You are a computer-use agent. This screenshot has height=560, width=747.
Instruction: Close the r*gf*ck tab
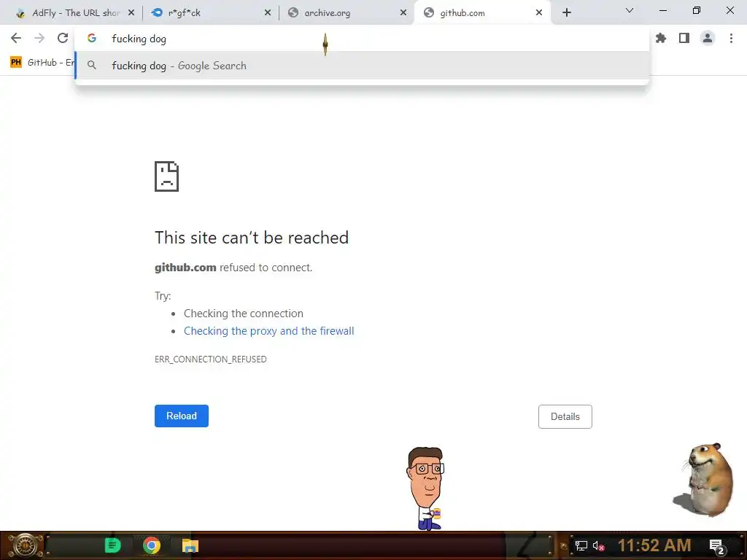(268, 13)
